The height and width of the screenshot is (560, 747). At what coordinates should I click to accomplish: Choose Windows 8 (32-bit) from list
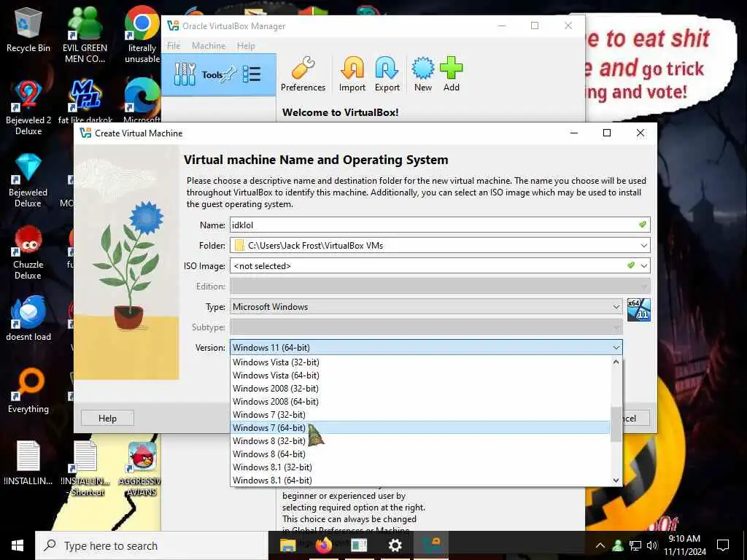420,441
